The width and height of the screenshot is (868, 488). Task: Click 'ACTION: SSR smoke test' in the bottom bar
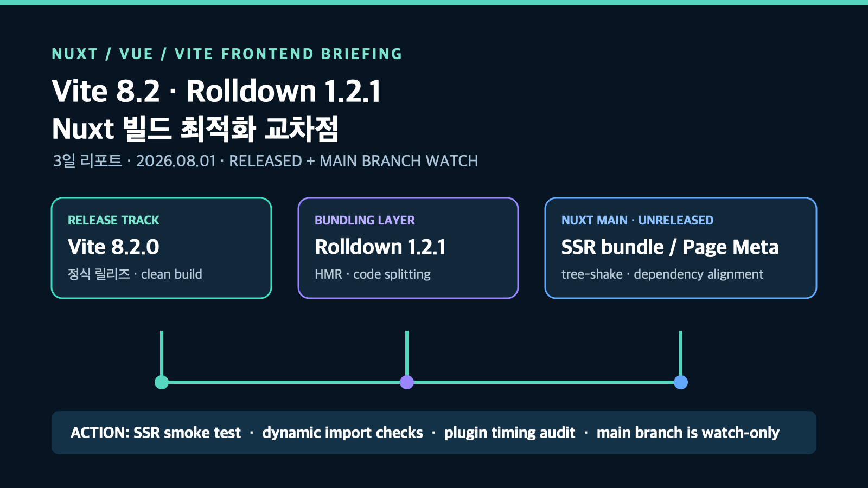[x=156, y=433]
